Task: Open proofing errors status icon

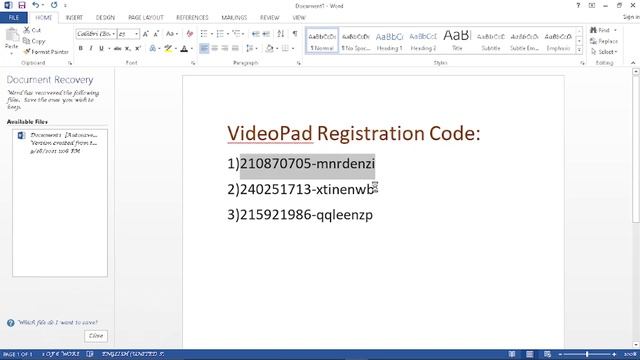Action: (90, 354)
